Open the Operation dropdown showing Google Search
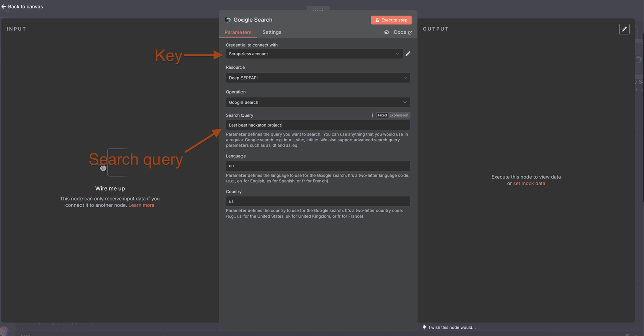The height and width of the screenshot is (336, 644). coord(318,102)
